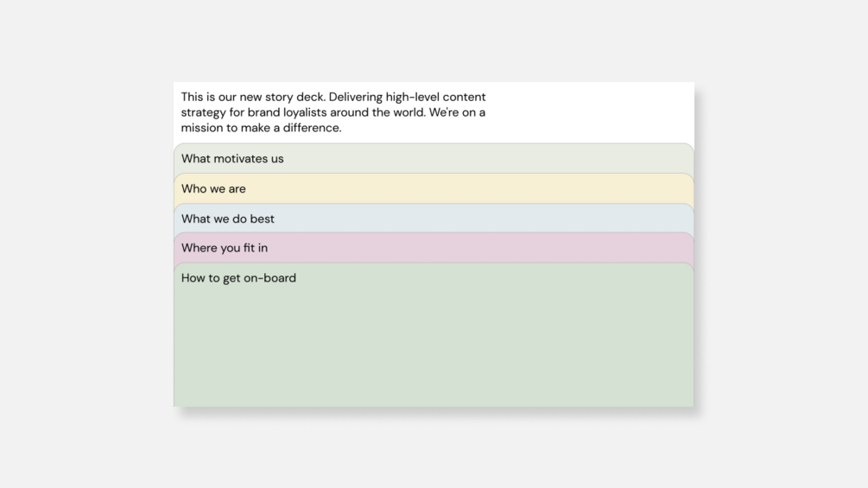Click the white area right of the intro paragraph
Image resolution: width=868 pixels, height=488 pixels.
(x=596, y=112)
